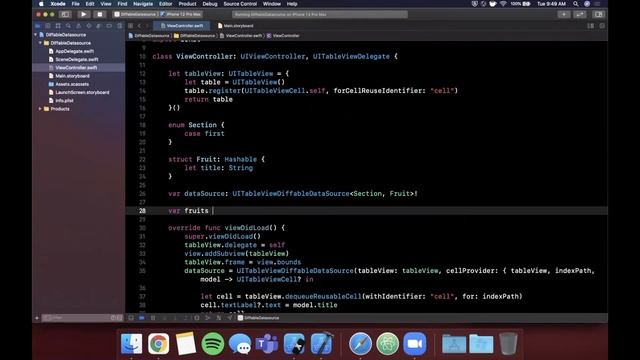
Task: Open DiffableDatasource folder breadcrumb in jump bar
Action: pyautogui.click(x=194, y=36)
